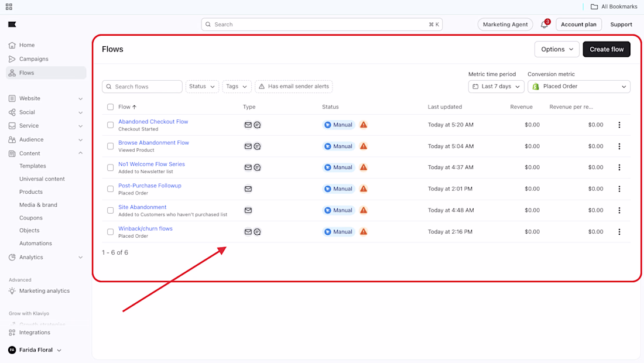The image size is (644, 363).
Task: Click the SMS icon in Browse Abandonment Flow row
Action: click(257, 146)
